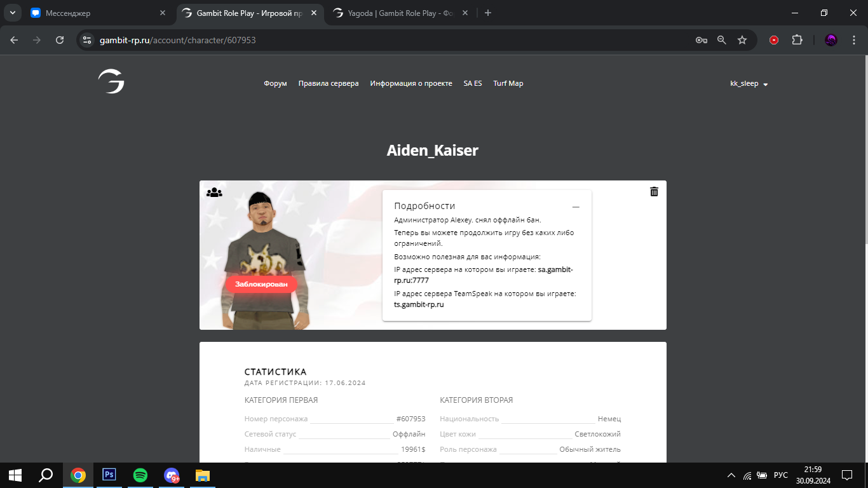Open Spotify from the taskbar
Image resolution: width=868 pixels, height=488 pixels.
coord(140,475)
